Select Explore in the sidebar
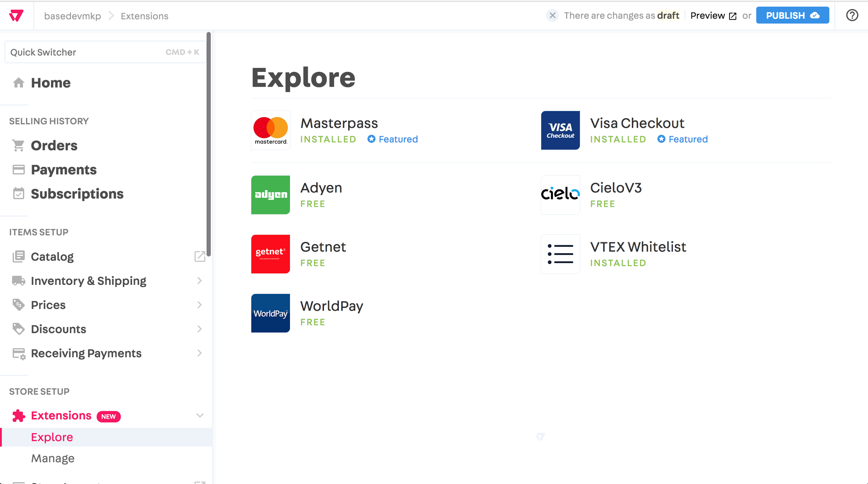 52,437
